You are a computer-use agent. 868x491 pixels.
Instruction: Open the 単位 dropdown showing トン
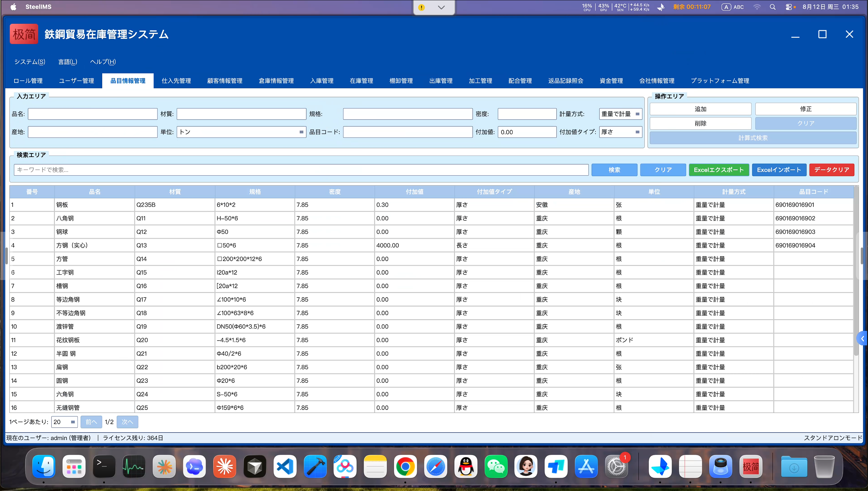(x=241, y=132)
